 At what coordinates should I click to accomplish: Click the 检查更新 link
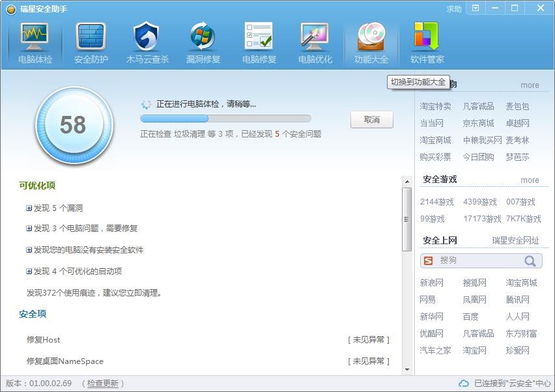[x=103, y=383]
